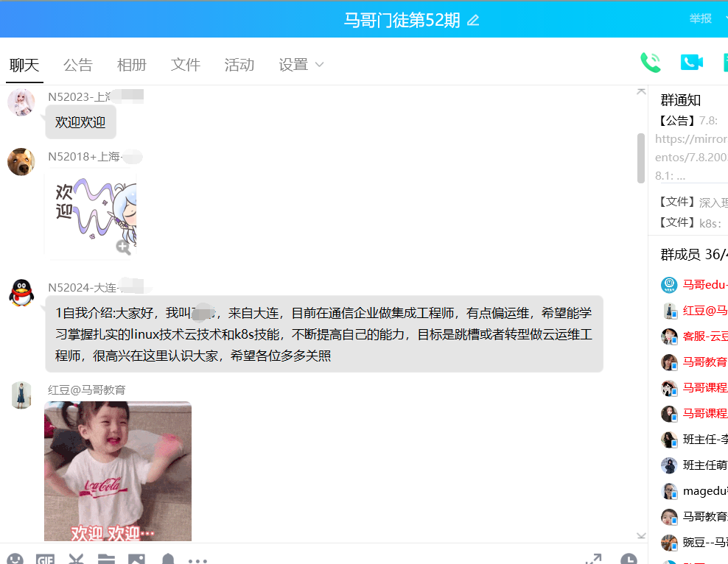
Task: Open the 文件 tab
Action: [185, 65]
